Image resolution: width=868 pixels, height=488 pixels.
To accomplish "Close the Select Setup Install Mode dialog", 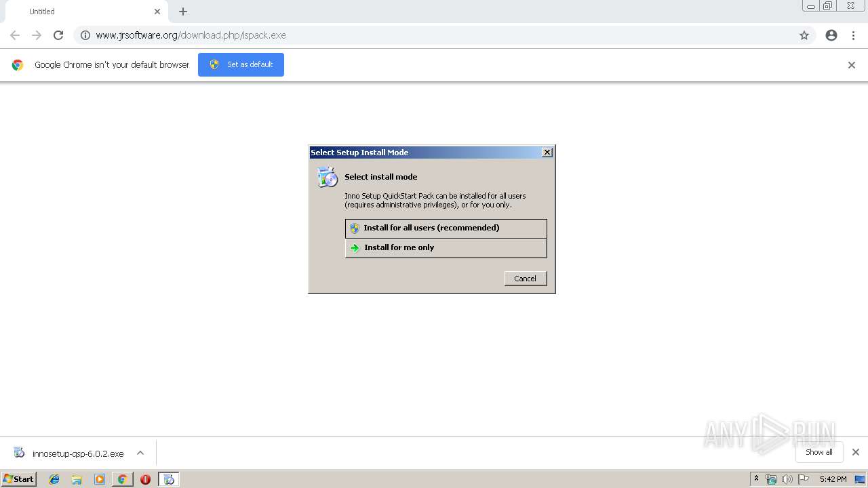I will click(x=547, y=152).
